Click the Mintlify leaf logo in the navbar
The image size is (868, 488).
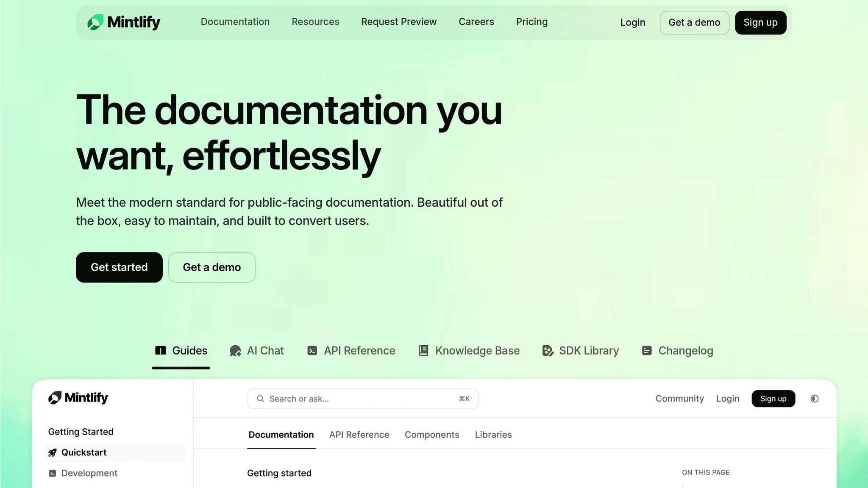point(96,22)
